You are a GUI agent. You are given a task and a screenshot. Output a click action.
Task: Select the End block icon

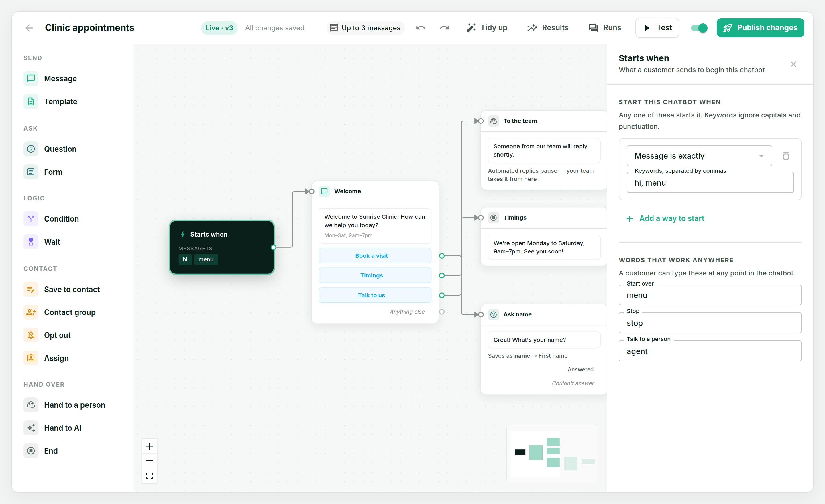pos(31,451)
